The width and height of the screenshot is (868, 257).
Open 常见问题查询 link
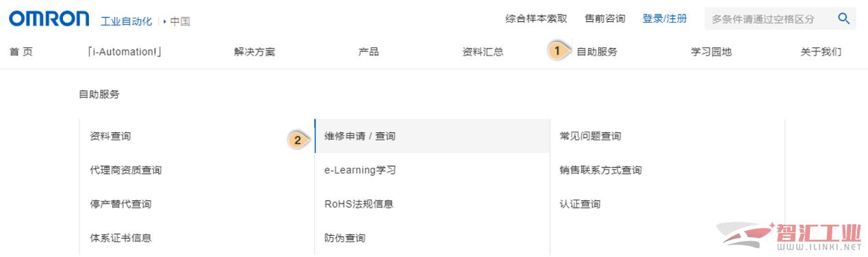pos(590,136)
